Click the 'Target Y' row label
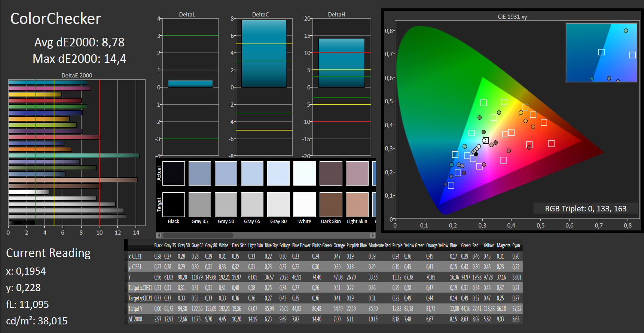Viewport: 644px width, 333px height. pyautogui.click(x=135, y=309)
